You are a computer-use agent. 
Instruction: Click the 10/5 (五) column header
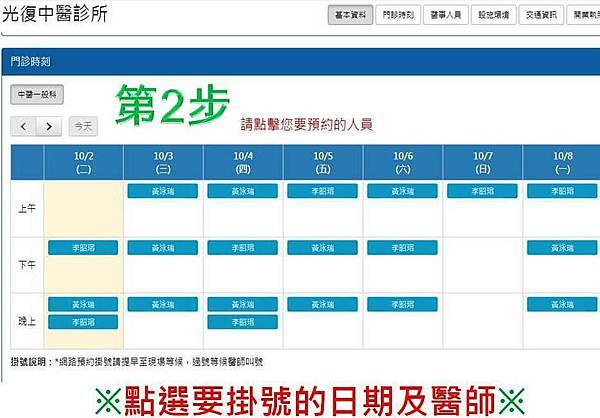coord(323,162)
